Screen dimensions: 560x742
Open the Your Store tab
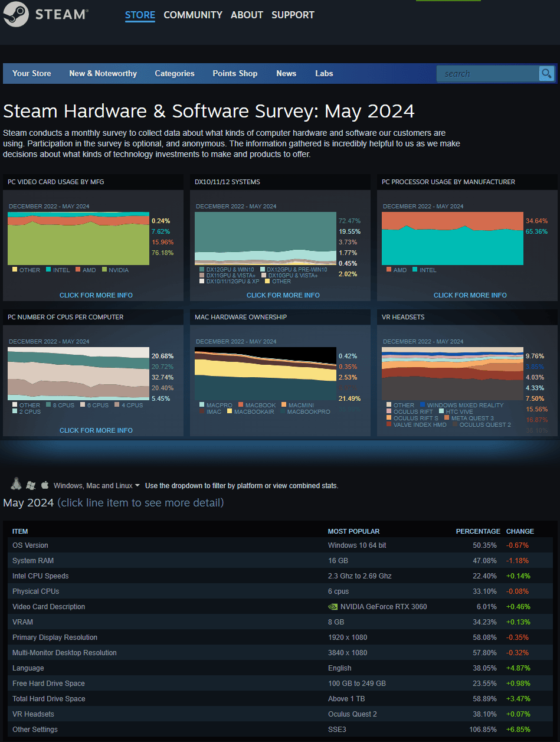click(x=32, y=73)
